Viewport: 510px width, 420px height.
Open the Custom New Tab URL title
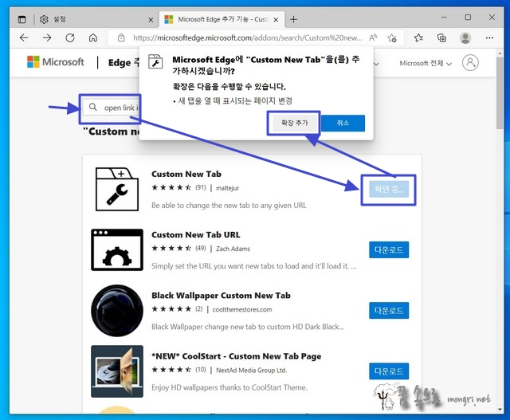(x=196, y=235)
